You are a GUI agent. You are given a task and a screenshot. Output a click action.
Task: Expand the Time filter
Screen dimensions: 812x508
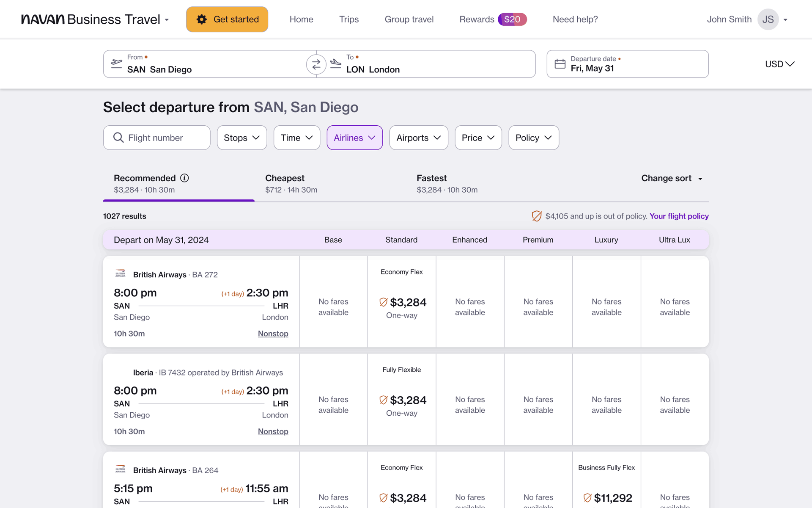[297, 138]
